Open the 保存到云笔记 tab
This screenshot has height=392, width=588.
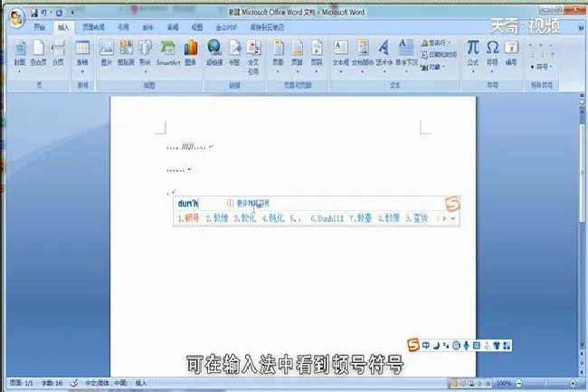click(x=267, y=27)
